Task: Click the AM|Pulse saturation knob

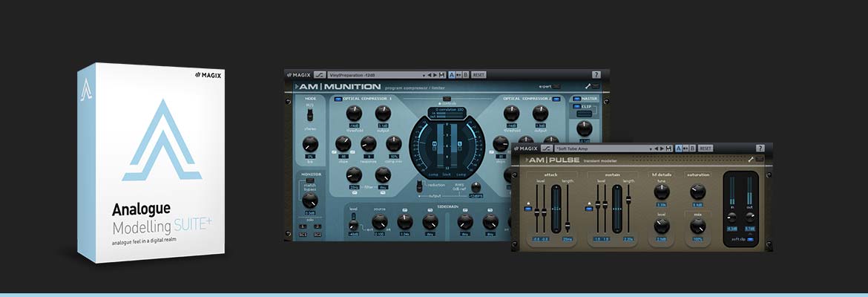Action: tap(698, 191)
